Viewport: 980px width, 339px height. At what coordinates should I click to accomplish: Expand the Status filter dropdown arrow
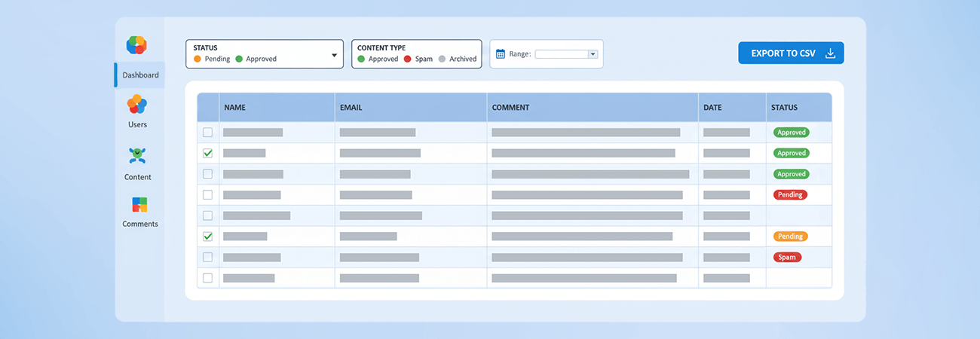(x=334, y=55)
